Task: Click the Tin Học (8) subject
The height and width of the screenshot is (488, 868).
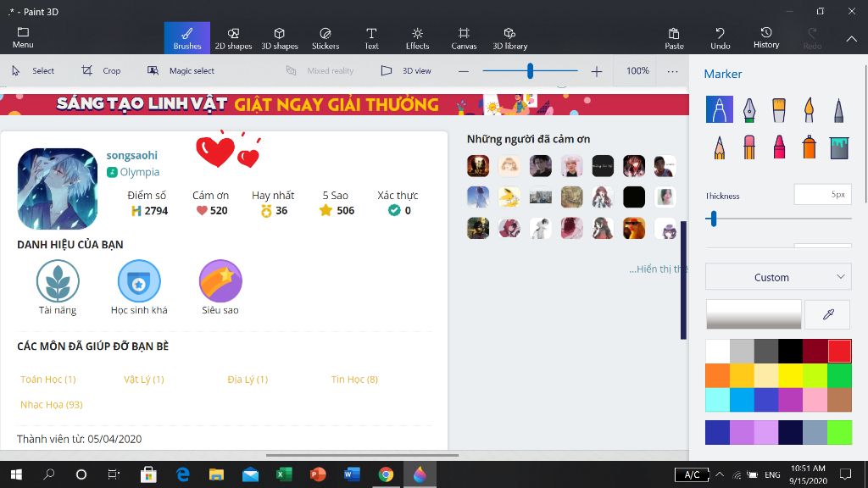Action: click(x=354, y=379)
